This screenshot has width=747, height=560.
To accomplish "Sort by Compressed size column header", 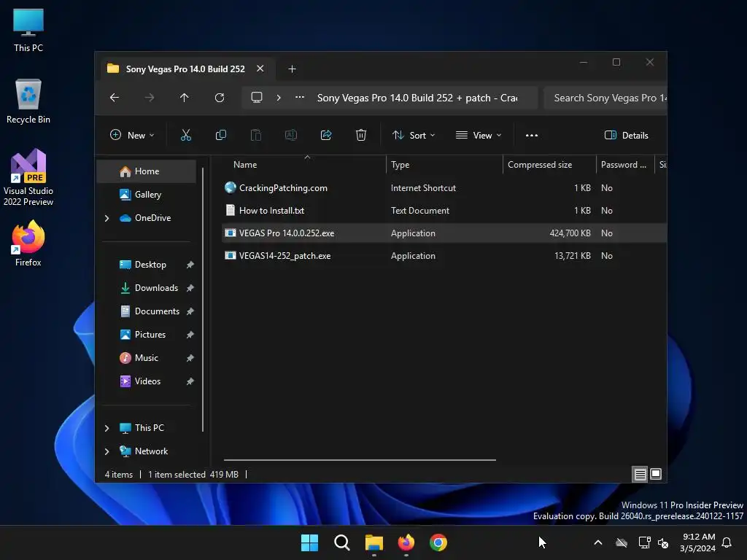I will [x=549, y=165].
